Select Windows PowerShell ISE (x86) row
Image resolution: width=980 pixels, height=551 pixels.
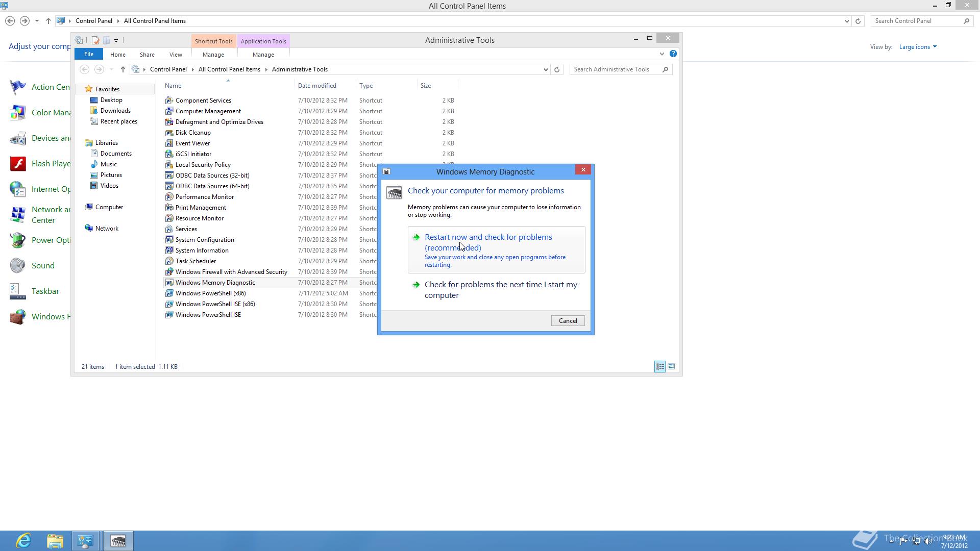(215, 304)
